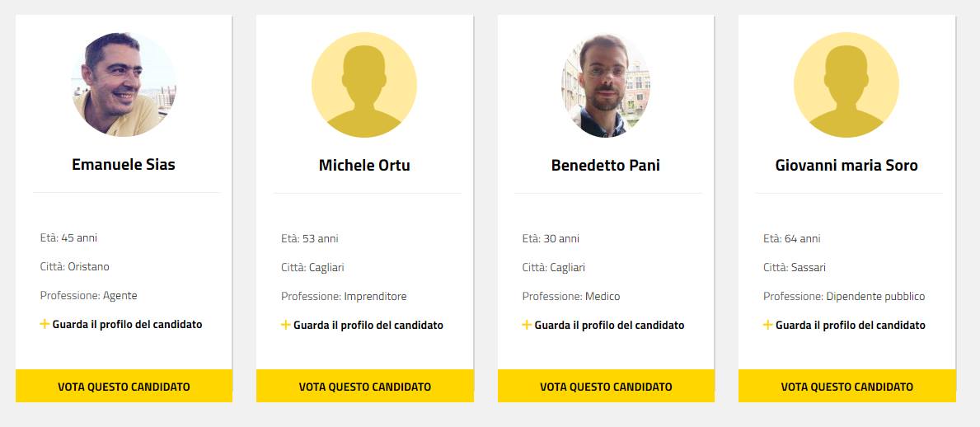Click the plus icon for Giovanni maria Soro profile
Viewport: 980px width, 427px height.
pyautogui.click(x=768, y=325)
